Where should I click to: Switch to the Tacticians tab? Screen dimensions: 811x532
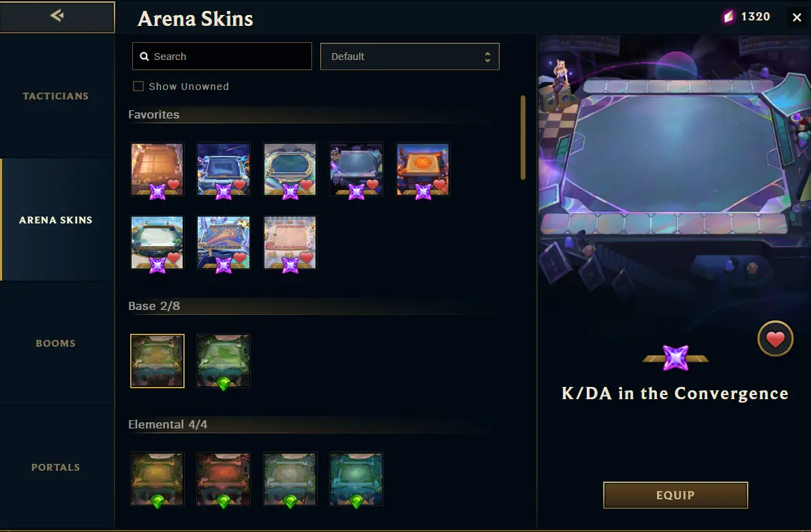[56, 96]
